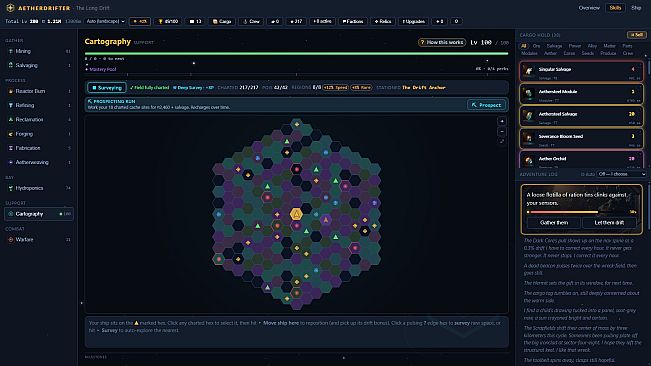Click the orange ship marker hex
The image size is (651, 366).
point(296,214)
